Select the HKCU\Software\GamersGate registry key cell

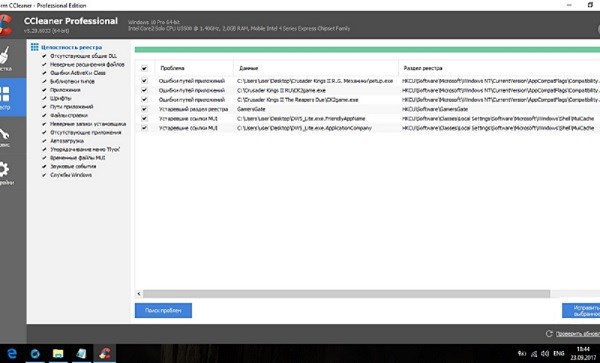click(x=435, y=109)
